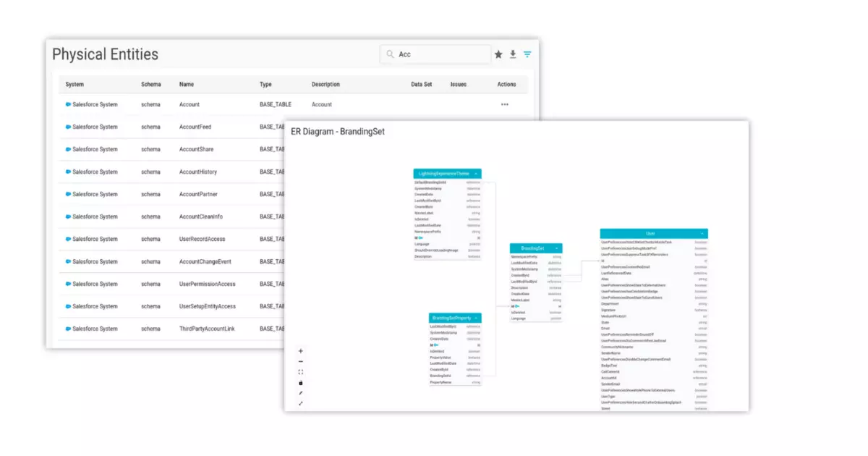Click the Physical Entities page heading
This screenshot has height=456, width=868.
click(106, 54)
